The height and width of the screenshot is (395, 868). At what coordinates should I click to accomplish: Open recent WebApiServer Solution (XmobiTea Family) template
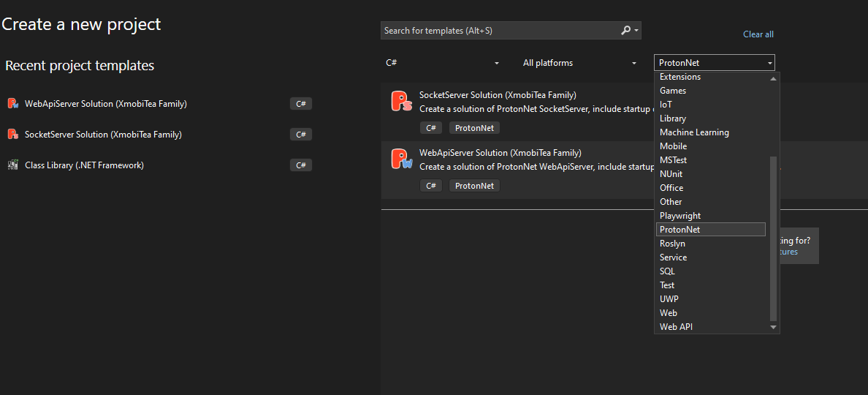point(106,104)
